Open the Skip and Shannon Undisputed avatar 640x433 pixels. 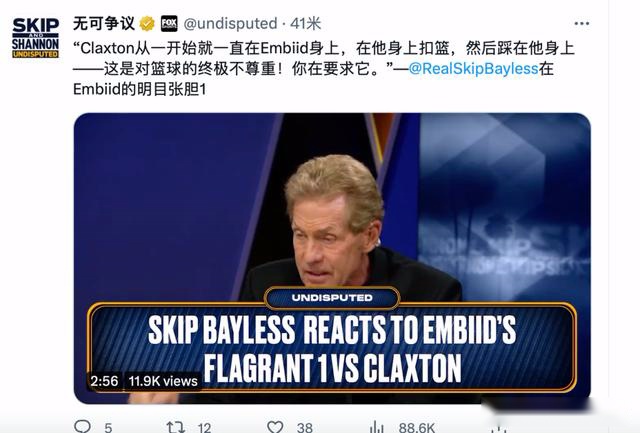[36, 38]
